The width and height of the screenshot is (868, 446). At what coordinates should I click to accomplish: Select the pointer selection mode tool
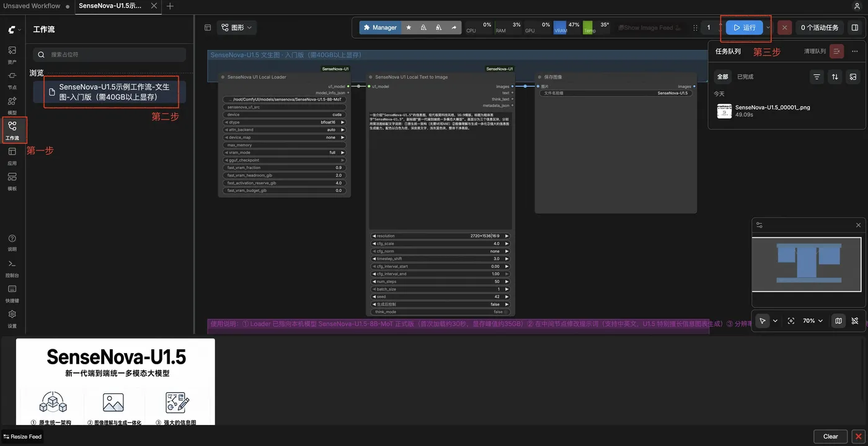point(763,321)
